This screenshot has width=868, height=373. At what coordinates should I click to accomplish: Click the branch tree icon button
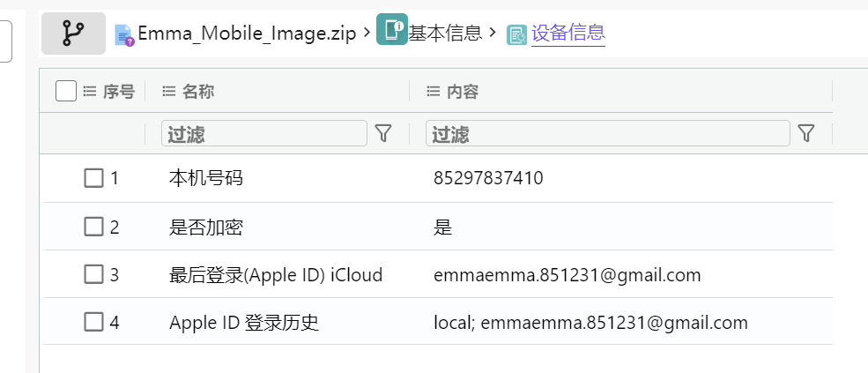tap(73, 34)
